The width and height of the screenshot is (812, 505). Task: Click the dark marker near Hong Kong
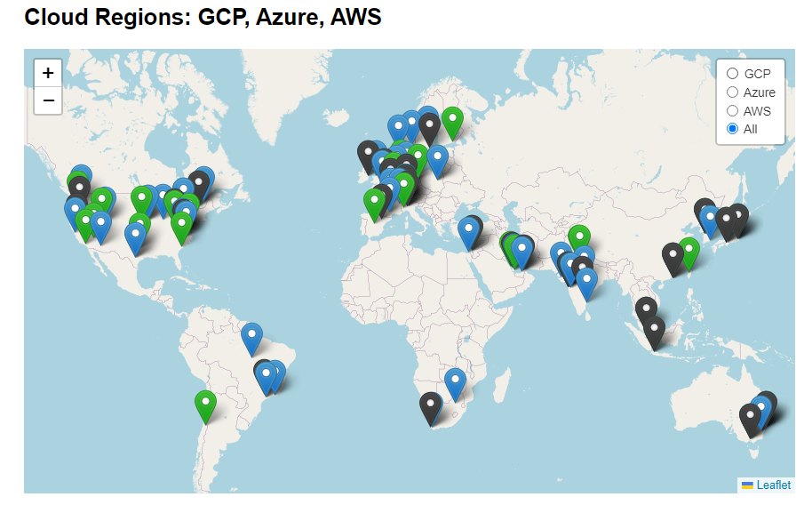pos(673,258)
